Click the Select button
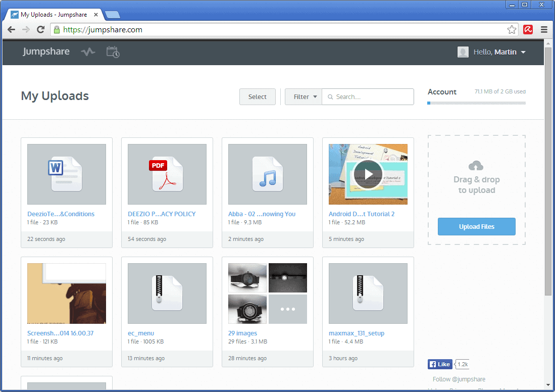555x392 pixels. click(x=258, y=96)
